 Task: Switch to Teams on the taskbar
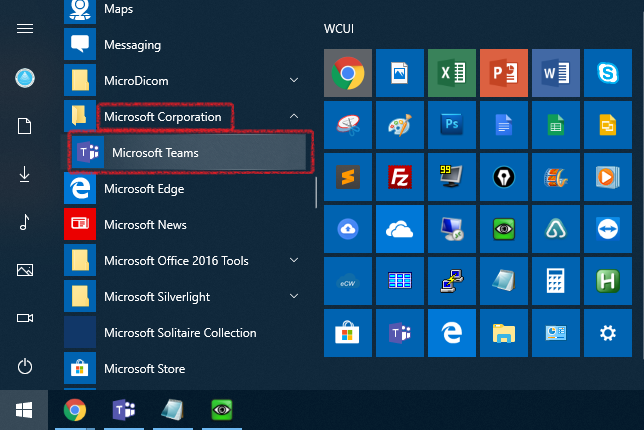[x=124, y=410]
